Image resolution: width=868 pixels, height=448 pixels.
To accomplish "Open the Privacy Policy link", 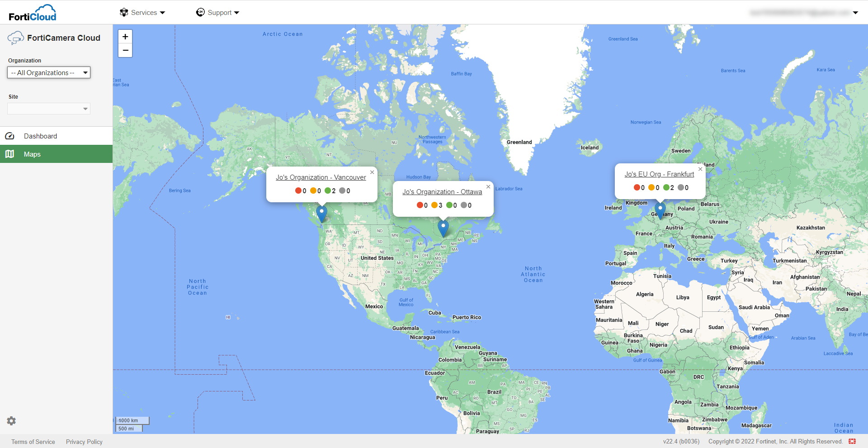I will [84, 442].
